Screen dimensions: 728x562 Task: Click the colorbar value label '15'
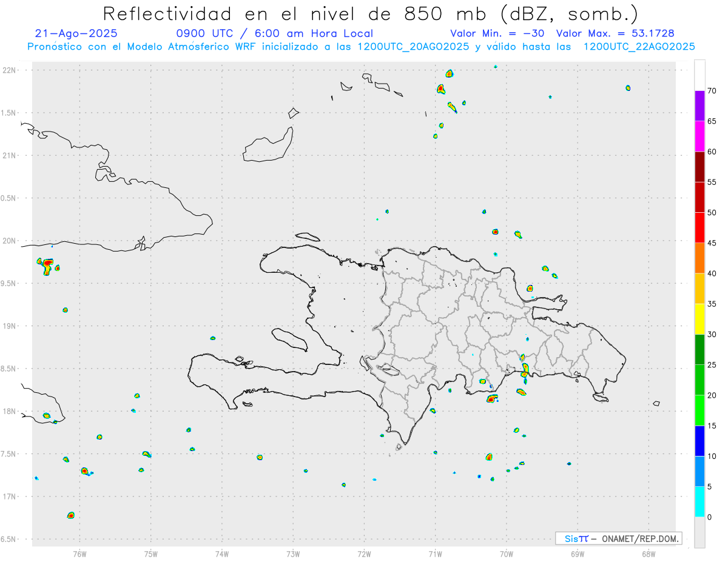tap(712, 426)
